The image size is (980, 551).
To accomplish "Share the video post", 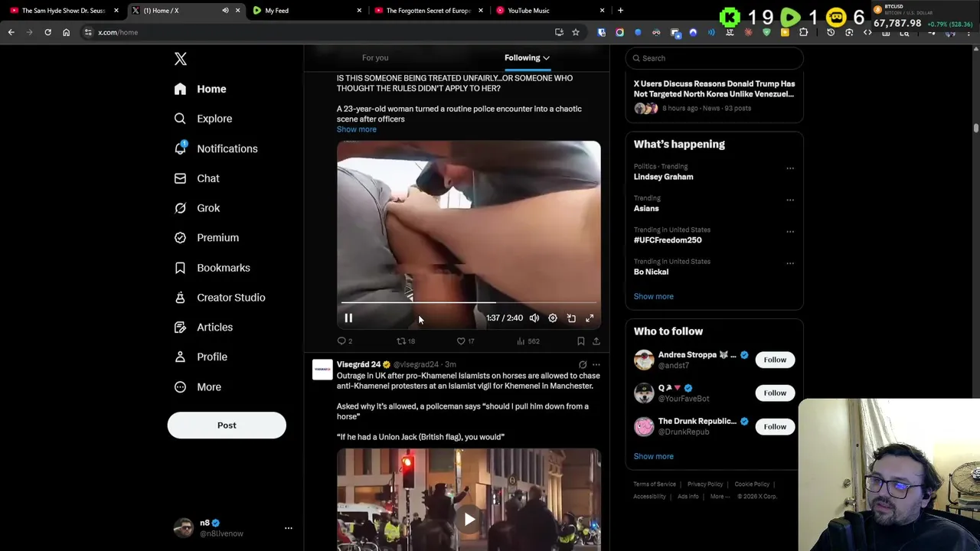I will (596, 341).
